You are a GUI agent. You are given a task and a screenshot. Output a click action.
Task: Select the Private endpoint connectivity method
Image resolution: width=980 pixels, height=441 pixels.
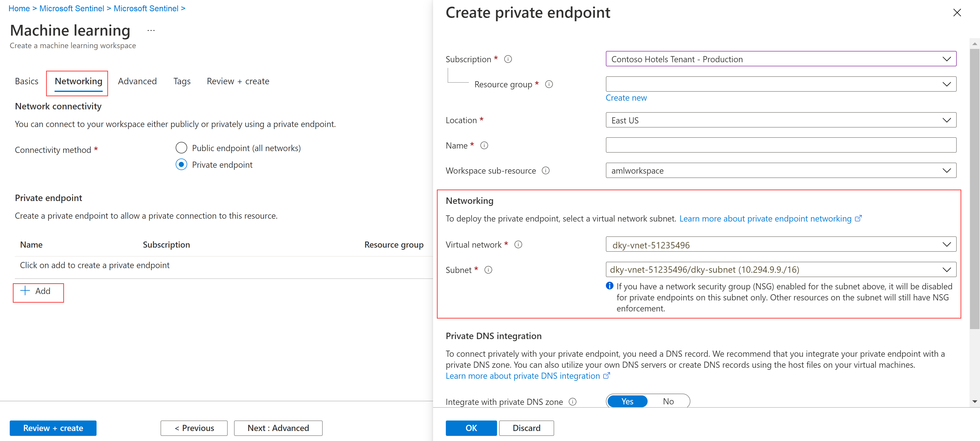[x=182, y=164]
